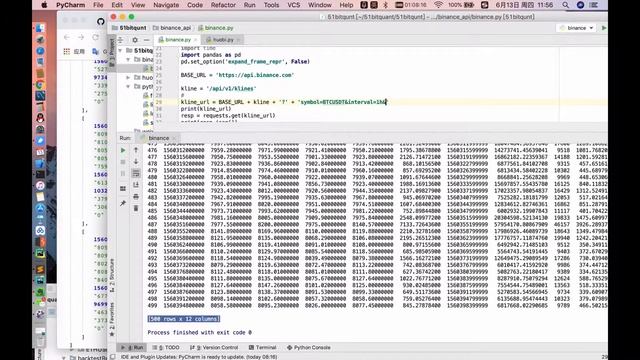640x360 pixels.
Task: Open the Version Control tool window
Action: [214, 347]
